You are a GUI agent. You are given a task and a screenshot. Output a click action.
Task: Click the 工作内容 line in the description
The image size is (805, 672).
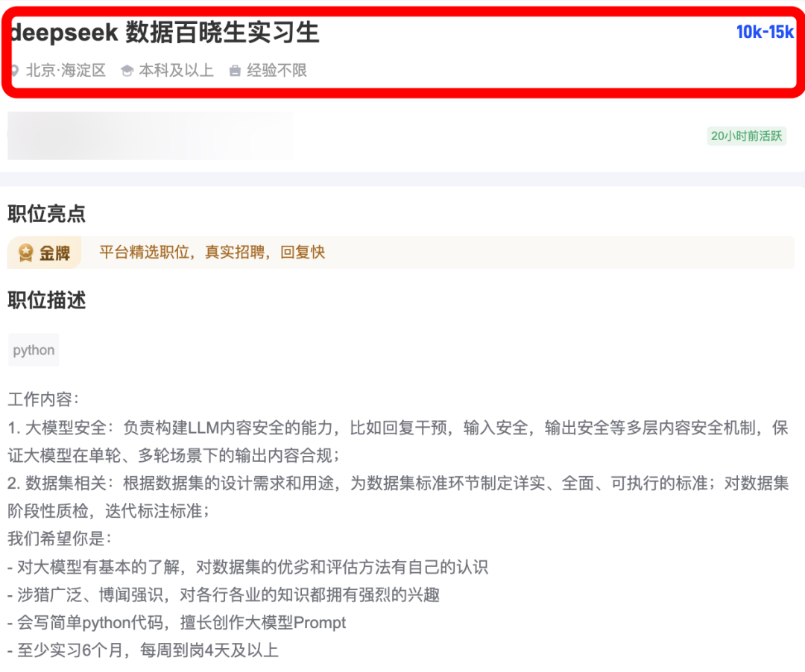[x=44, y=399]
